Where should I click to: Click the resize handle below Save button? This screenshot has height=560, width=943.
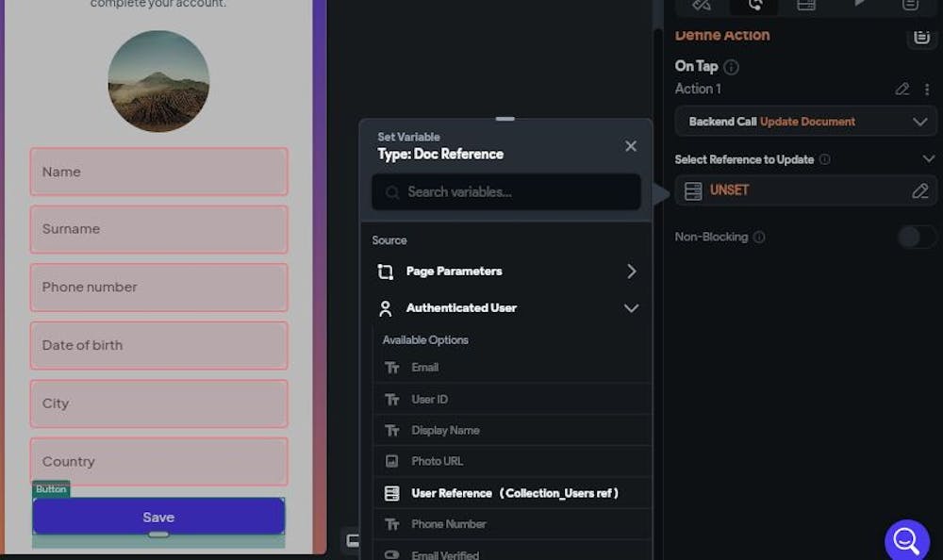pyautogui.click(x=158, y=535)
